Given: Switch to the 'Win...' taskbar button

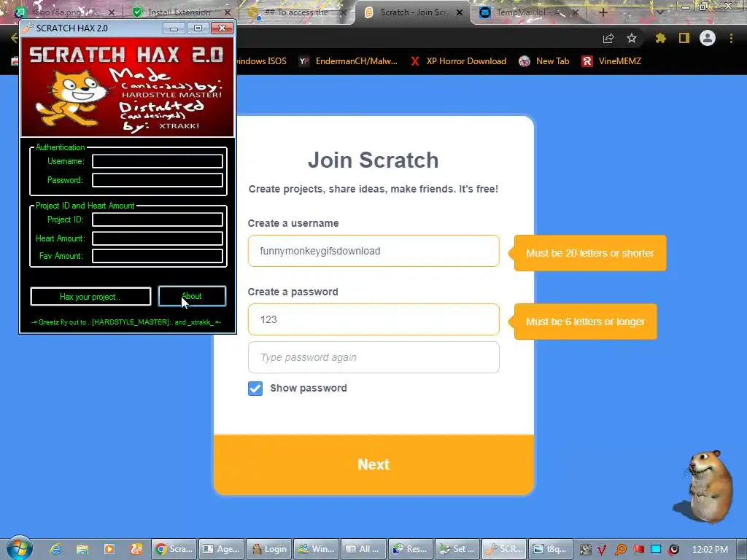Looking at the screenshot, I should pos(317,549).
